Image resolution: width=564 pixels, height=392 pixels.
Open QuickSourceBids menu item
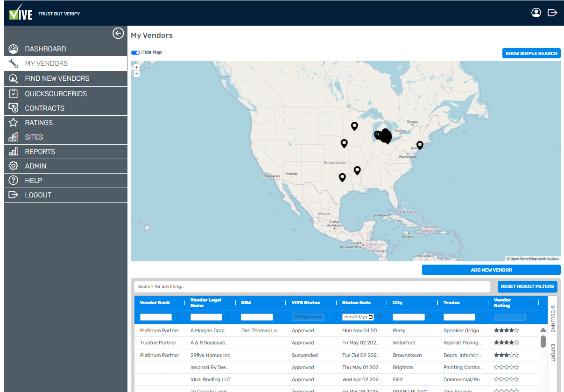(x=56, y=93)
